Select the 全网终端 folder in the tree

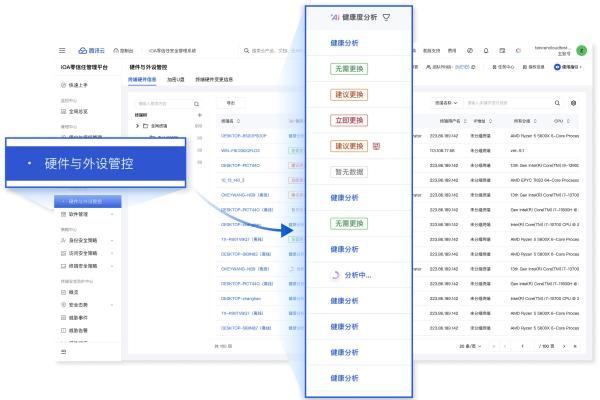click(x=155, y=126)
